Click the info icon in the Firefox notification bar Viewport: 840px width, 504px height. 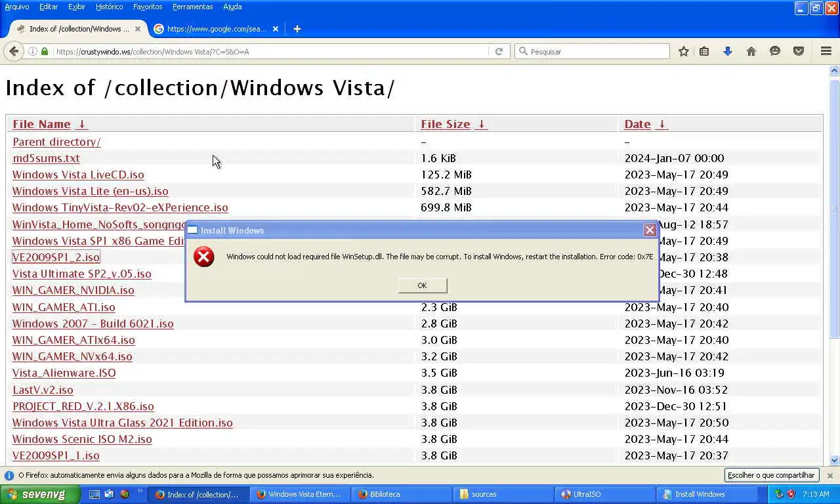pyautogui.click(x=9, y=475)
